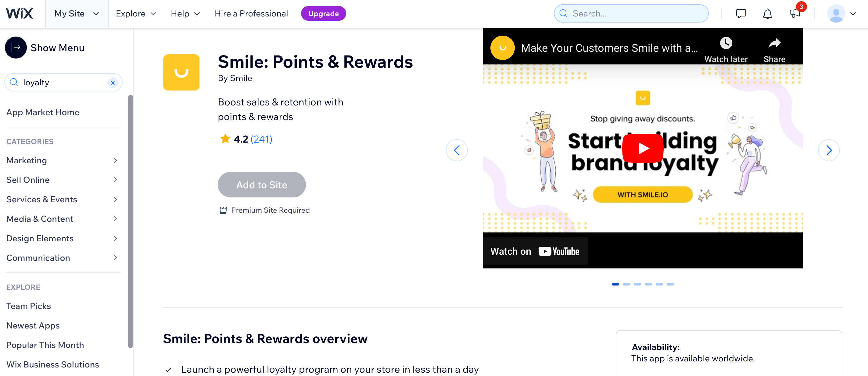Click the notifications bell icon
The width and height of the screenshot is (868, 376).
768,14
